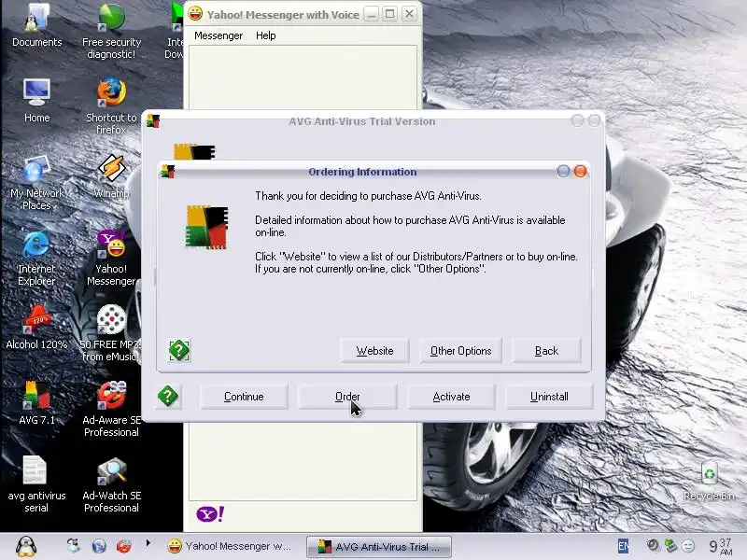Screen dimensions: 747x560
Task: Launch Winamp desktop icon
Action: 111,176
